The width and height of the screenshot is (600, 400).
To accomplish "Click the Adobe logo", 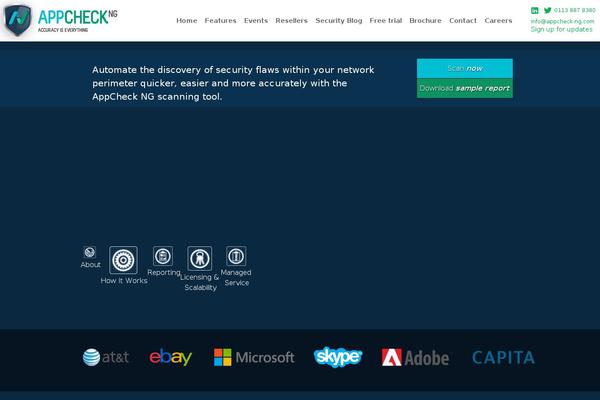I will pos(415,358).
